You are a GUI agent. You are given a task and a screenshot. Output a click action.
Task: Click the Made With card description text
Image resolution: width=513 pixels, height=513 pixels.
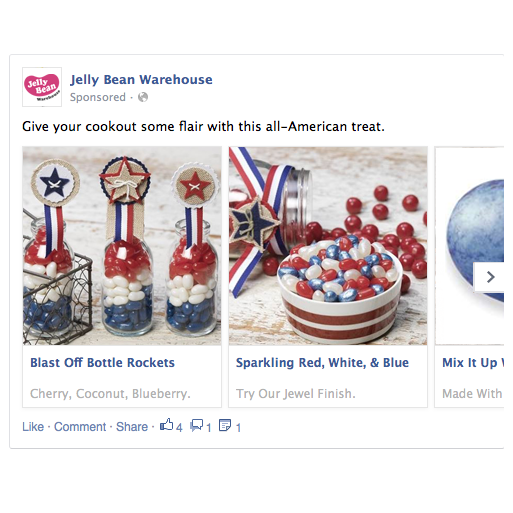pos(472,394)
